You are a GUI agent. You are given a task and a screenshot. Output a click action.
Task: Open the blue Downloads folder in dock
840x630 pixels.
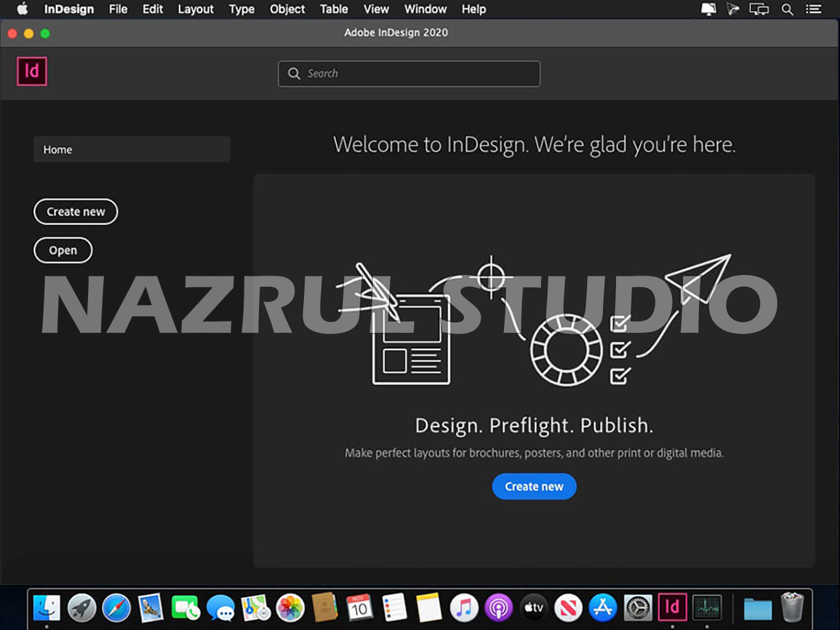[758, 608]
